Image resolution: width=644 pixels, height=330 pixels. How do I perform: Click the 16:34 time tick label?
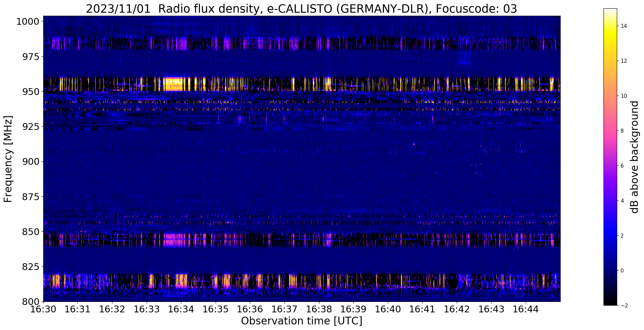(x=181, y=309)
